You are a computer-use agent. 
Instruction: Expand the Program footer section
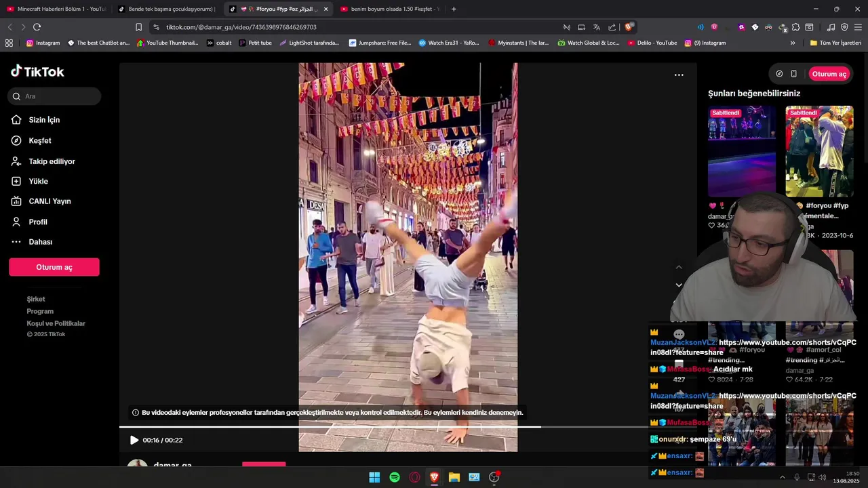point(40,311)
